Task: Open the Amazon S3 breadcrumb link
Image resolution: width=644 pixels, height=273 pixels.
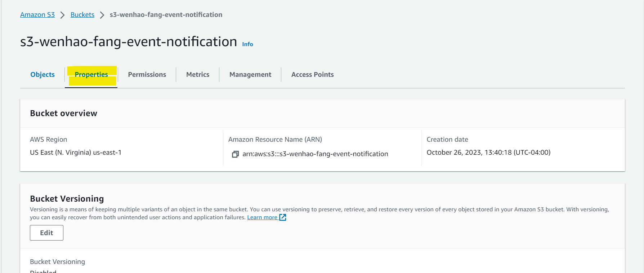Action: (37, 15)
